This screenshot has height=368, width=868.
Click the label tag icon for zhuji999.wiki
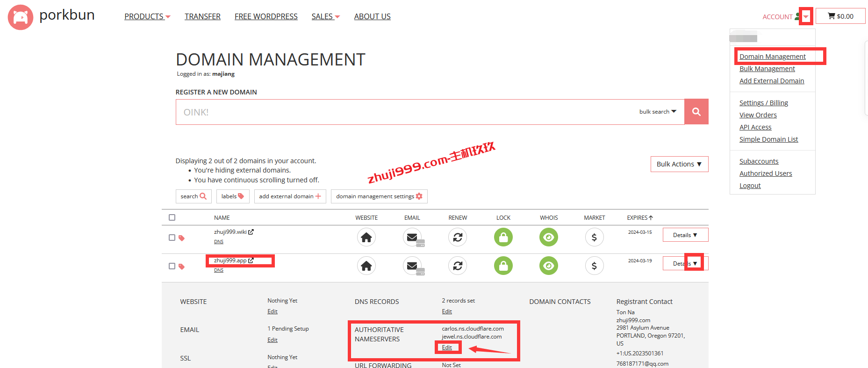coord(181,238)
